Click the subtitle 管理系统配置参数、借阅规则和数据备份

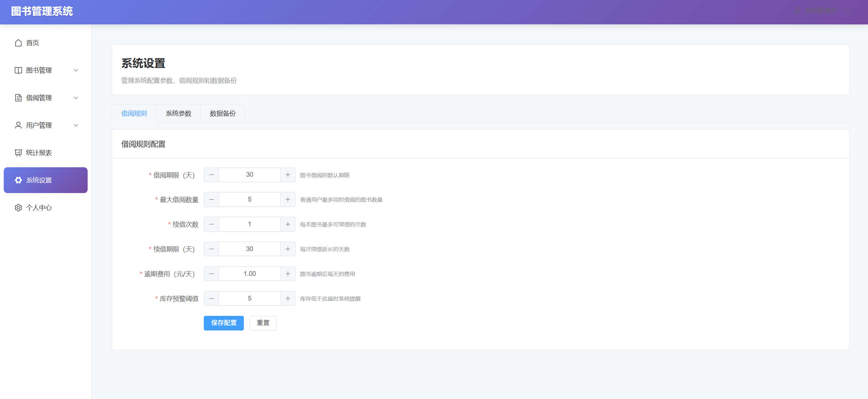(179, 81)
